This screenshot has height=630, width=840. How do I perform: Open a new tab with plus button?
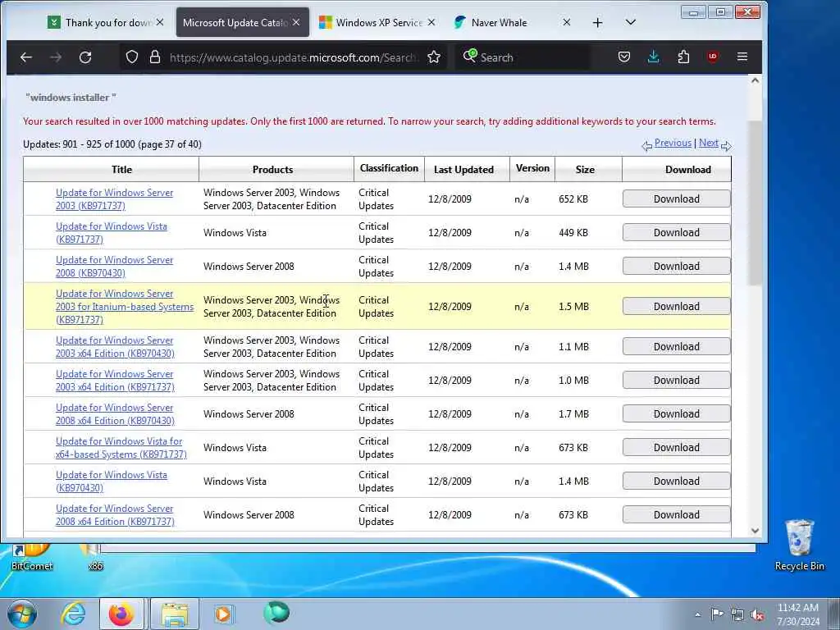597,22
